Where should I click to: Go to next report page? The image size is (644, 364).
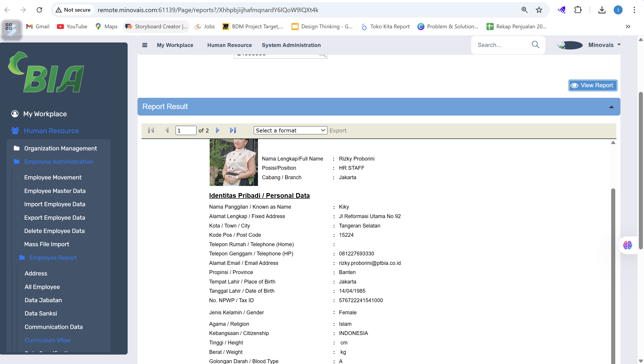[218, 130]
